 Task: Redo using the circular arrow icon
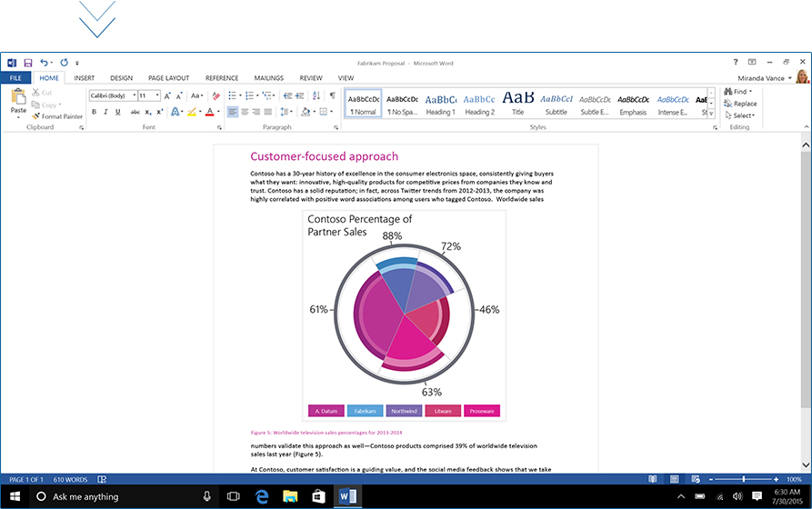pos(64,63)
